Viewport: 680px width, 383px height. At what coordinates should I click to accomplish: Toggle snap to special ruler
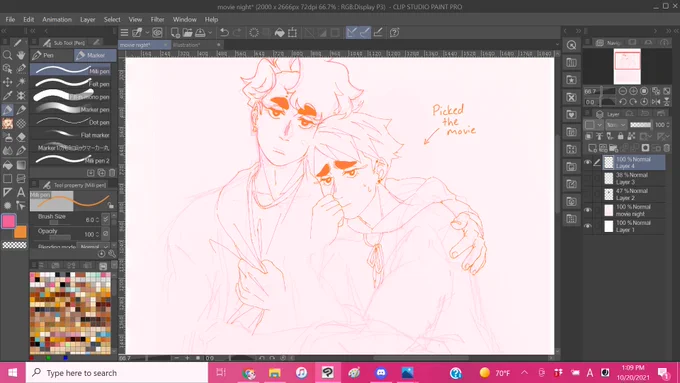click(x=365, y=33)
